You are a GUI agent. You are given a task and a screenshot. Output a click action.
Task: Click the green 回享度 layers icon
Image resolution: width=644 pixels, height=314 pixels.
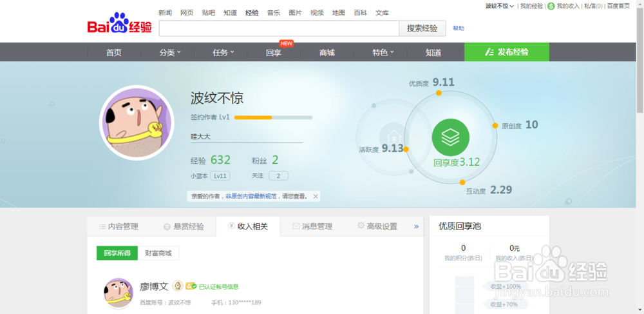[x=451, y=137]
